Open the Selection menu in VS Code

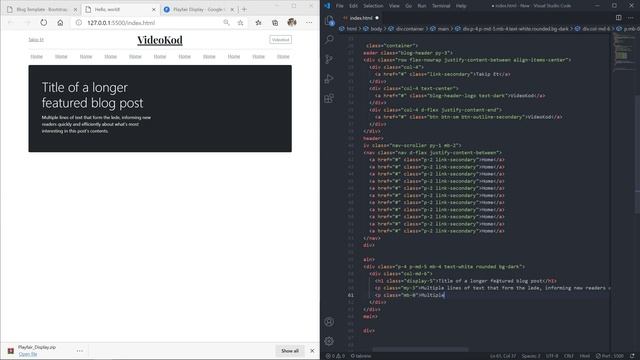click(x=373, y=6)
